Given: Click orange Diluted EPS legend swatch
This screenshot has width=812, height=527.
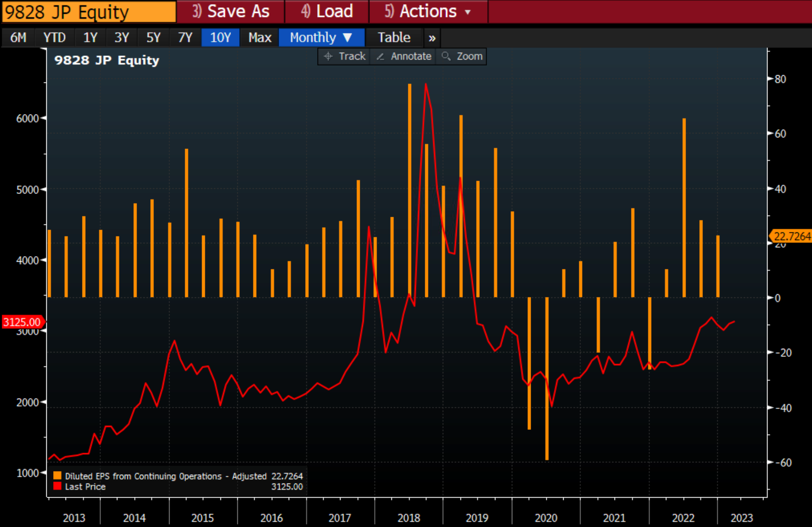Looking at the screenshot, I should pyautogui.click(x=57, y=476).
